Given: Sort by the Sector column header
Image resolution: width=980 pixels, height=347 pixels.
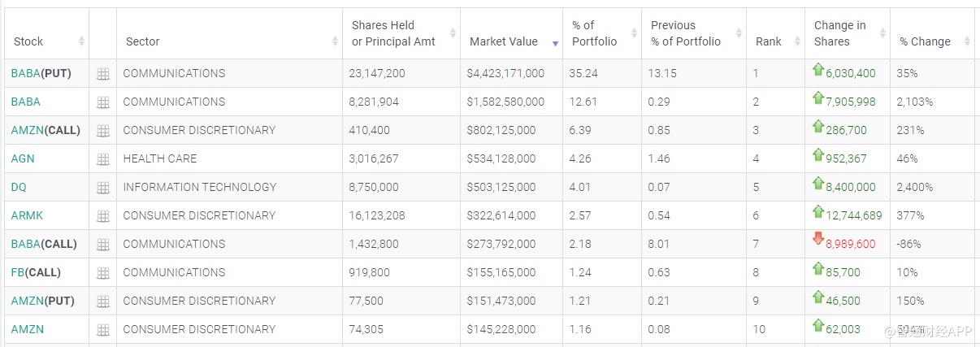Looking at the screenshot, I should coord(143,41).
